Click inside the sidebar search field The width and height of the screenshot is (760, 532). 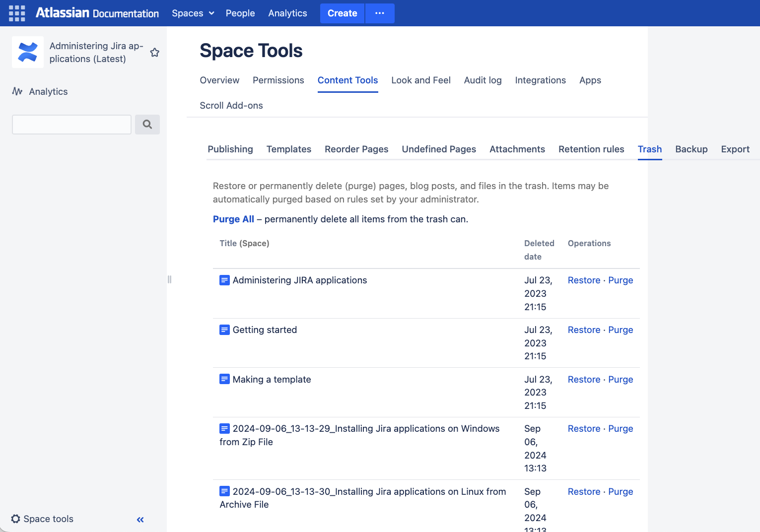71,124
